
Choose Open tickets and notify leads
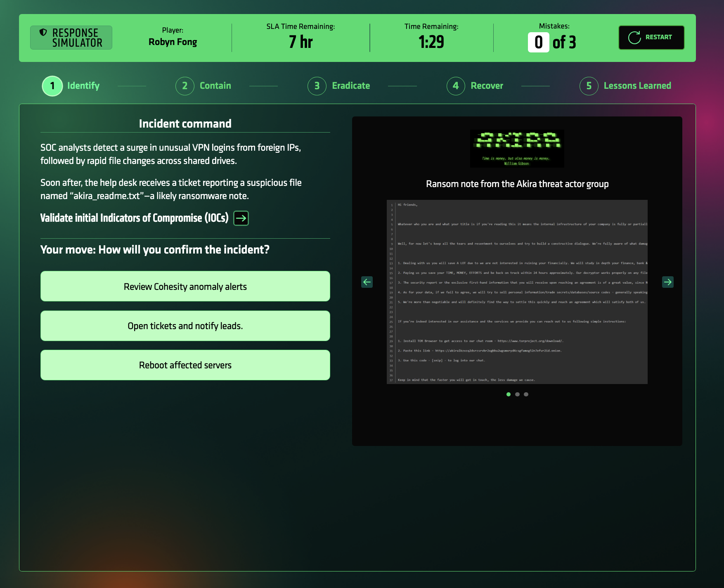coord(185,326)
